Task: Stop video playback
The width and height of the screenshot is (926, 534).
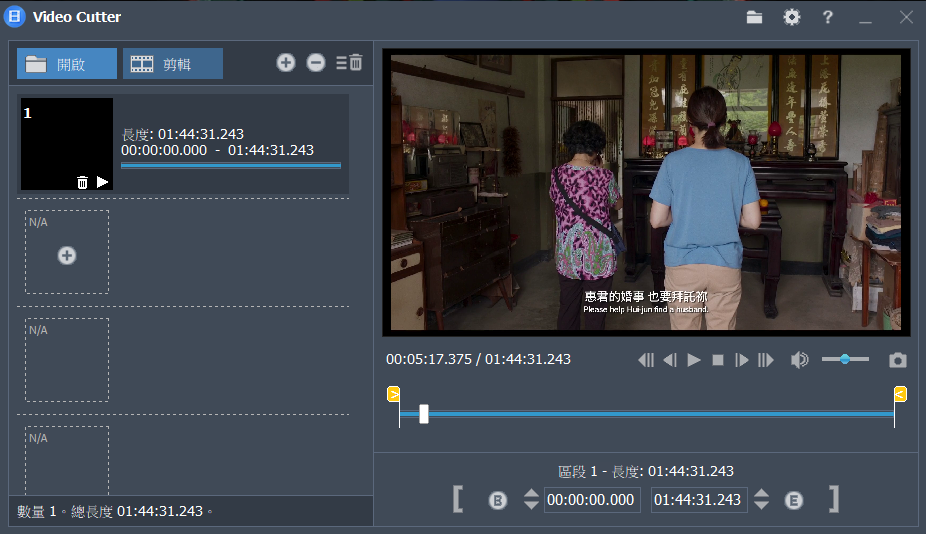Action: tap(718, 360)
